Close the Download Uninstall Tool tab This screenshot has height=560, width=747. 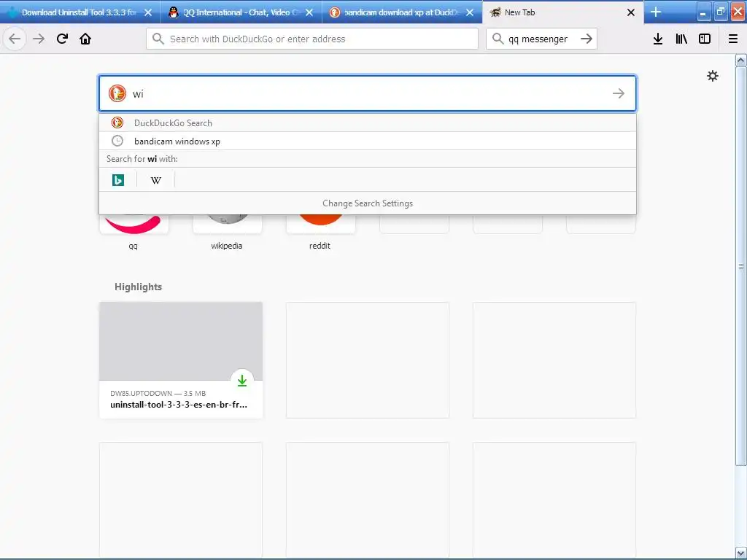tap(148, 12)
